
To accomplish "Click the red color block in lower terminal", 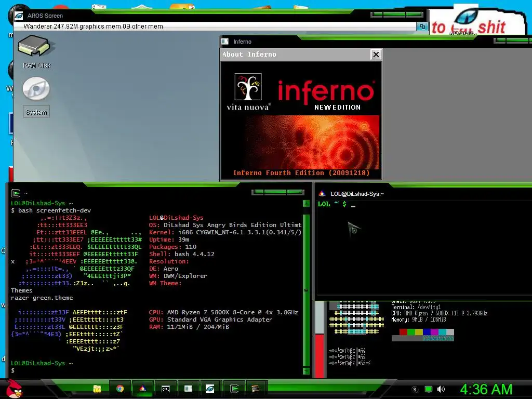I will point(403,331).
